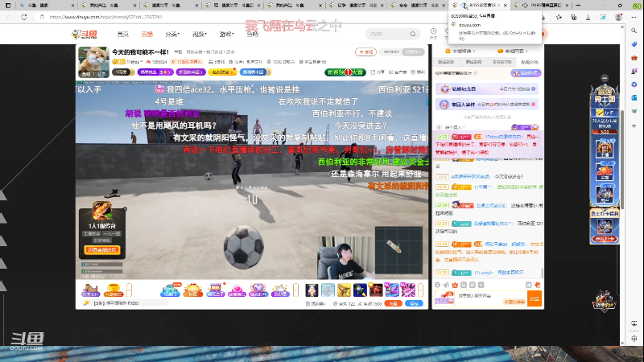The width and height of the screenshot is (644, 362).
Task: Open the orange button on game ad
Action: click(102, 249)
